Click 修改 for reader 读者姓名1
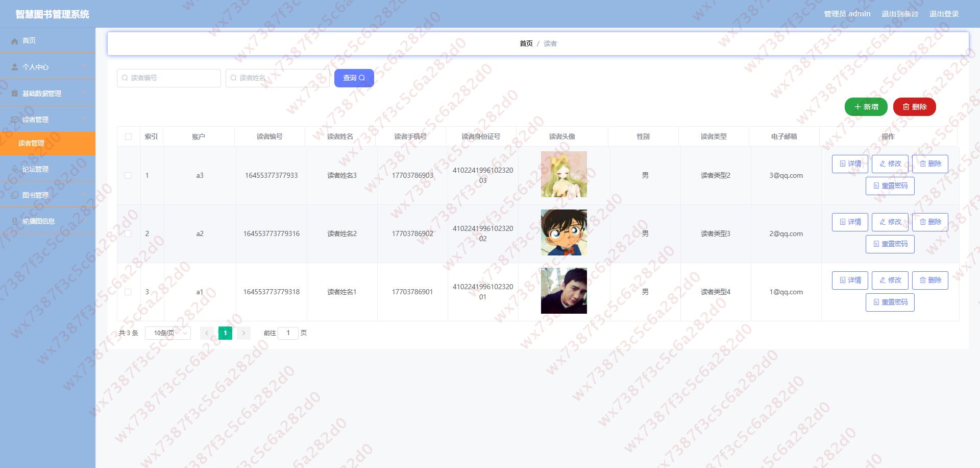Image resolution: width=980 pixels, height=468 pixels. (x=890, y=280)
